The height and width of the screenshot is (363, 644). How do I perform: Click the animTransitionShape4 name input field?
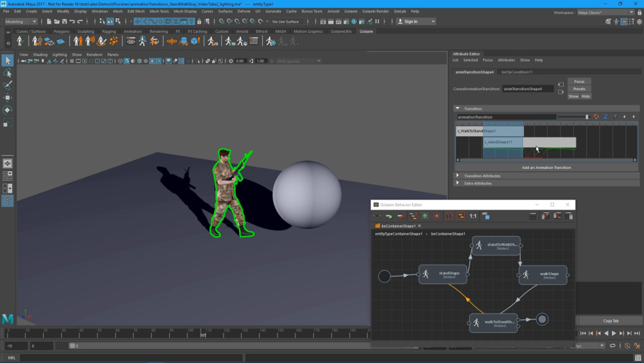(x=527, y=89)
